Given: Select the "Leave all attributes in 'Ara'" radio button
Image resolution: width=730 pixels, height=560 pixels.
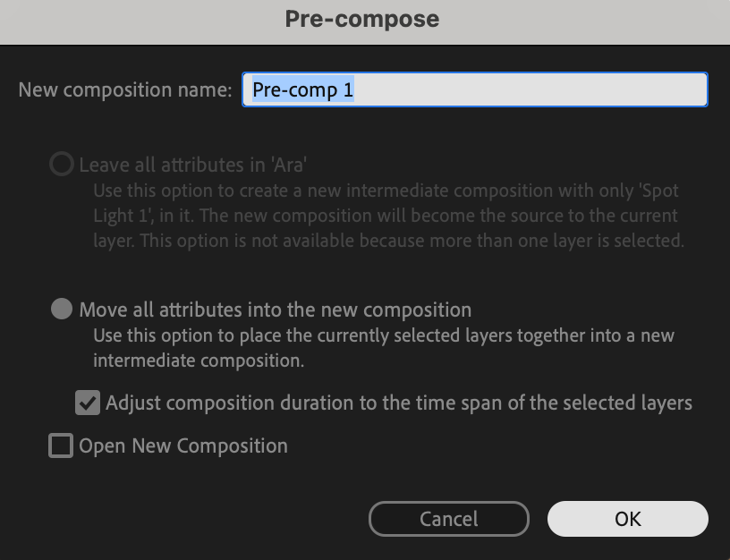Looking at the screenshot, I should [x=62, y=165].
